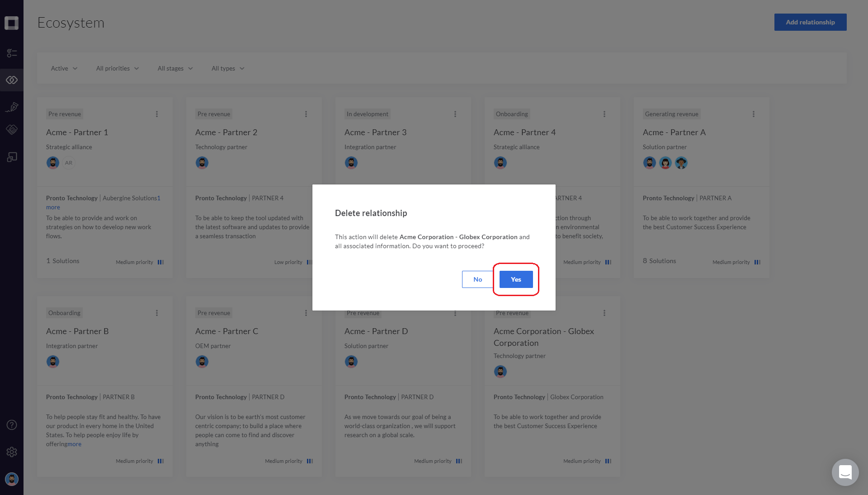The width and height of the screenshot is (868, 495).
Task: Click the first avatar on Acme - Partner A
Action: pos(650,163)
